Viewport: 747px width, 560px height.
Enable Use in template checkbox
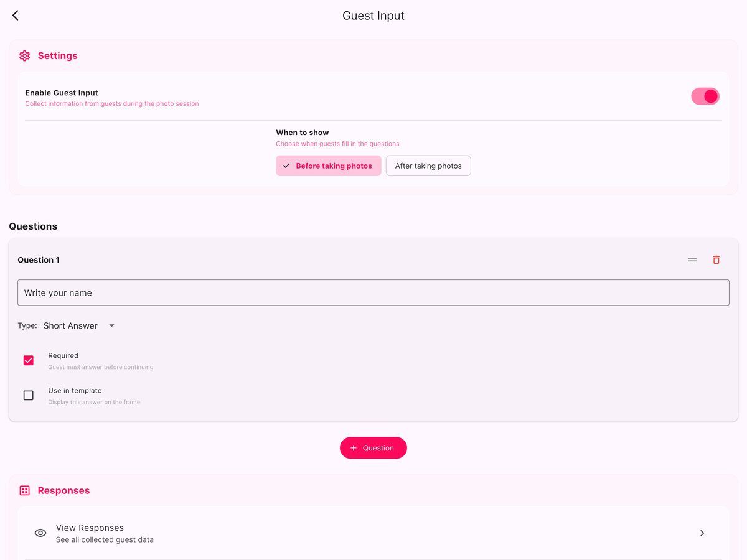pyautogui.click(x=29, y=395)
